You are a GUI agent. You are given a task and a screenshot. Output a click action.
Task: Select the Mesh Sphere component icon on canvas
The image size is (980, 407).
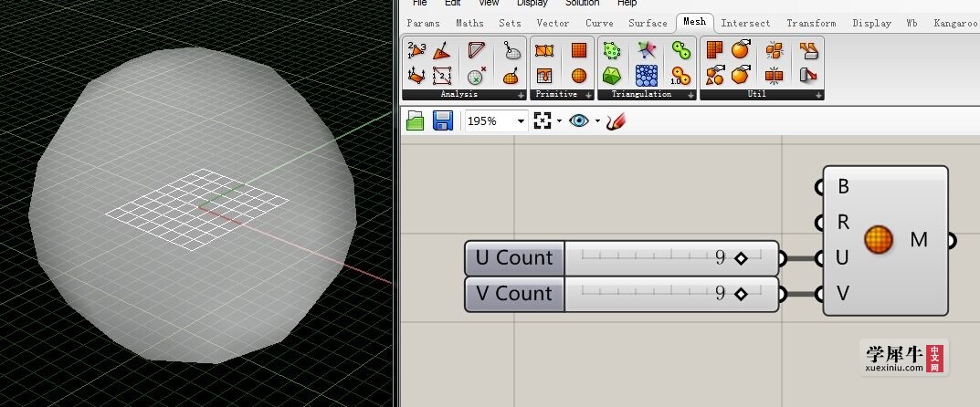tap(878, 240)
